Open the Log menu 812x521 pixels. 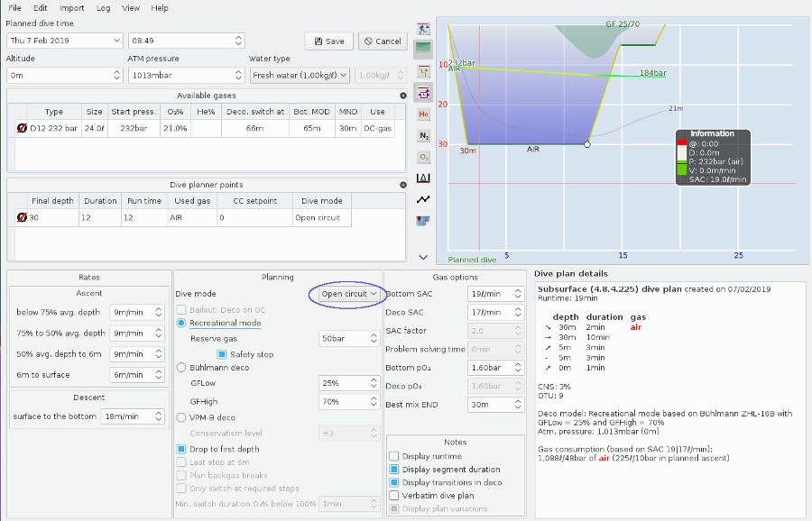[101, 7]
